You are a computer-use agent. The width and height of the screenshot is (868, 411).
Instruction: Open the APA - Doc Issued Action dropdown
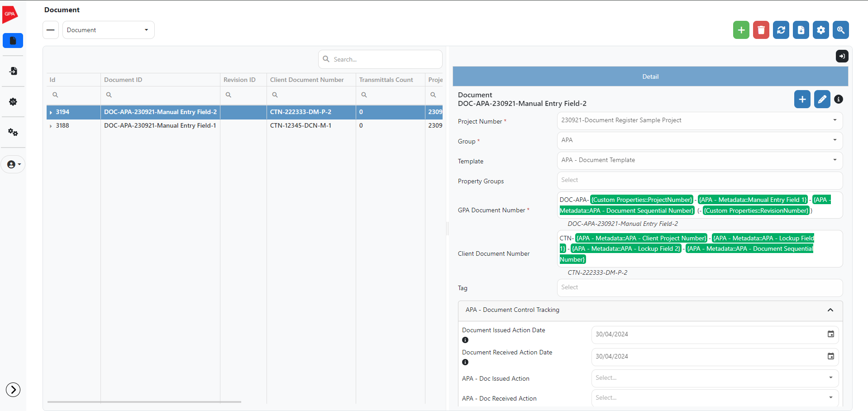(x=715, y=378)
